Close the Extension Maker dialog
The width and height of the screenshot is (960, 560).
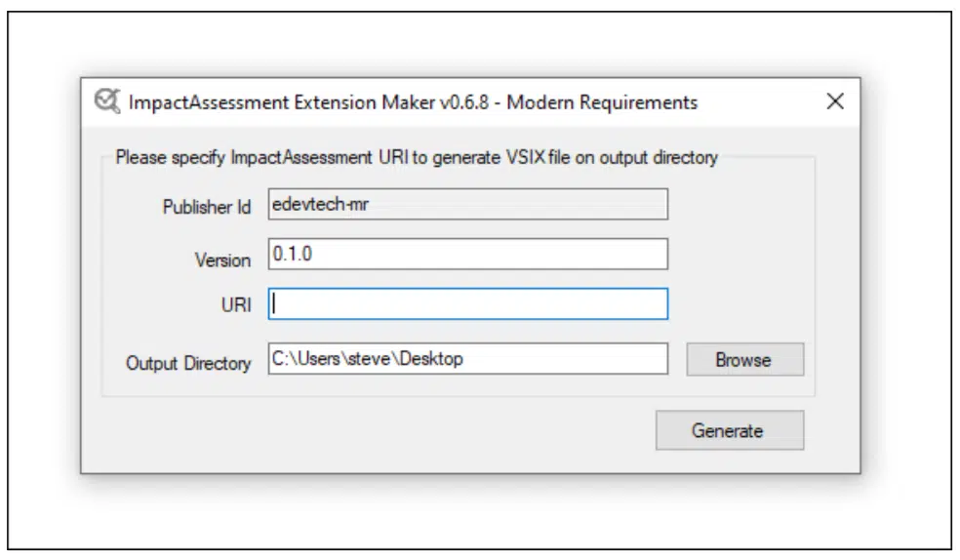[834, 101]
